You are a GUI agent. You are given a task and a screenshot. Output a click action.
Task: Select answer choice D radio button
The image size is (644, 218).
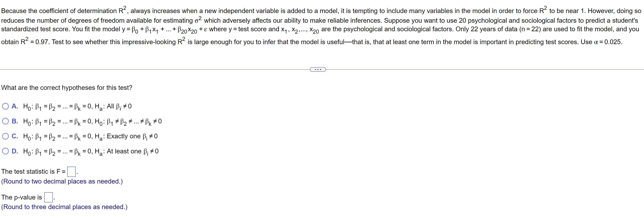(x=5, y=151)
